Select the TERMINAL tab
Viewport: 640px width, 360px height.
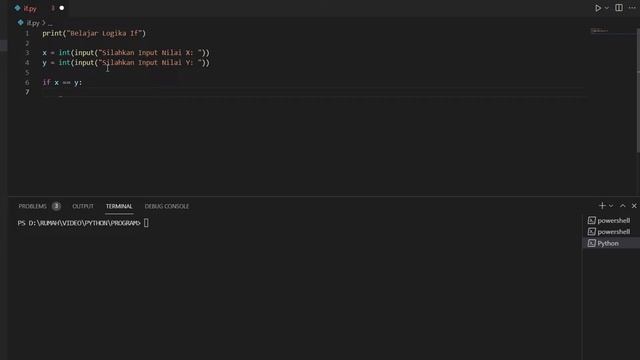(119, 206)
